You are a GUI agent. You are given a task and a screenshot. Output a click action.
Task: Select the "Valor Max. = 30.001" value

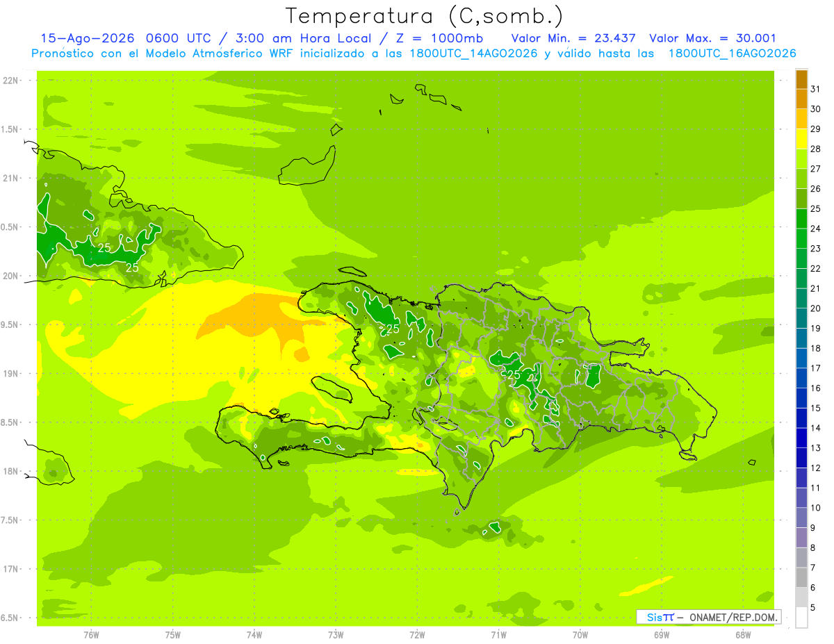pos(712,38)
